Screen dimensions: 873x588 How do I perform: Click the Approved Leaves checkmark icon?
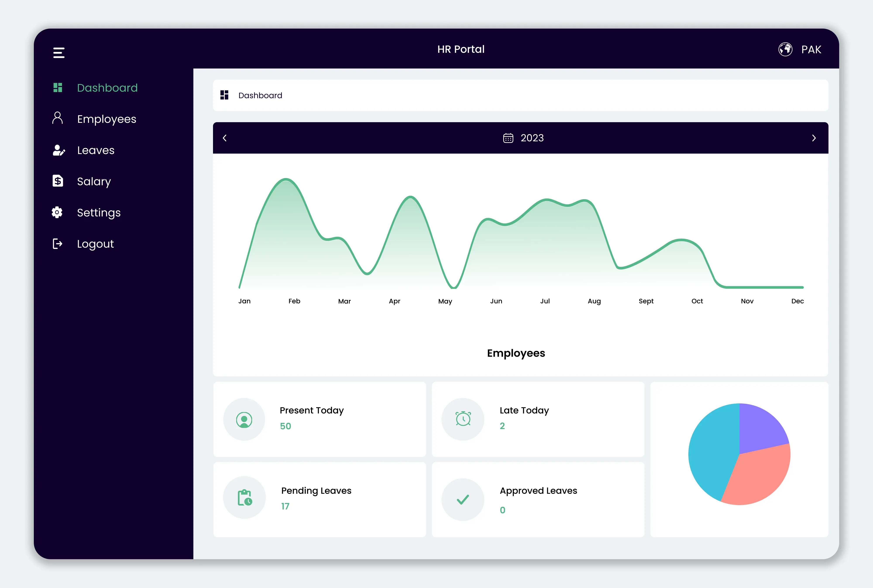[x=463, y=499]
